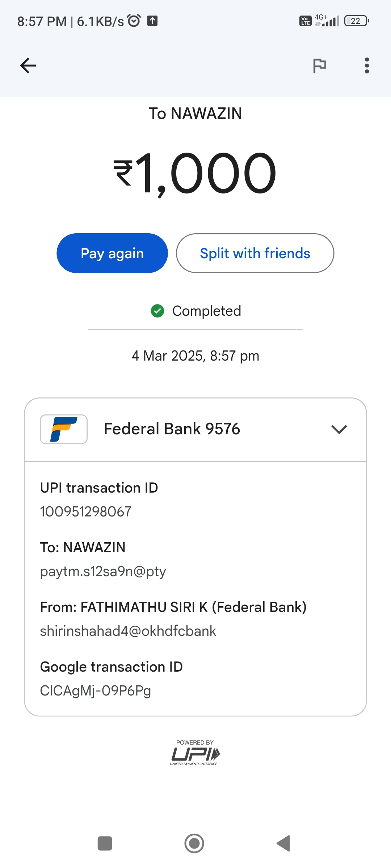
Task: Open the three-dot overflow menu
Action: tap(367, 65)
